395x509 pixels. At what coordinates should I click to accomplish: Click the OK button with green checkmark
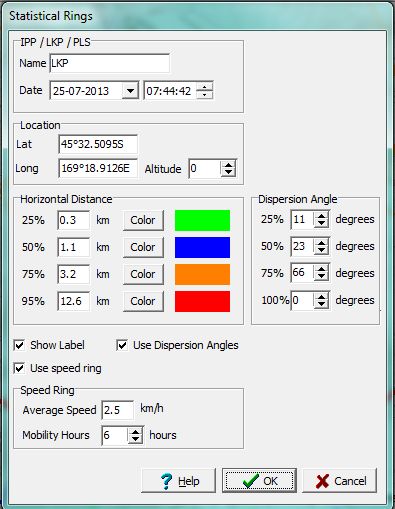coord(259,481)
